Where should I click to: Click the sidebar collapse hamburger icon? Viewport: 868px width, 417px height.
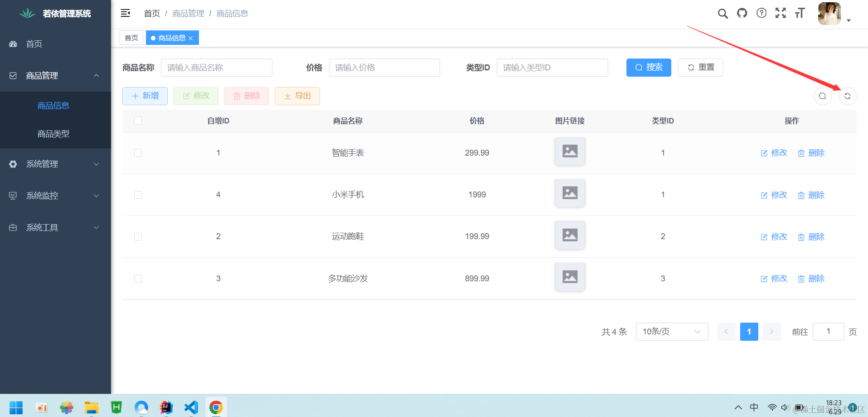[126, 13]
